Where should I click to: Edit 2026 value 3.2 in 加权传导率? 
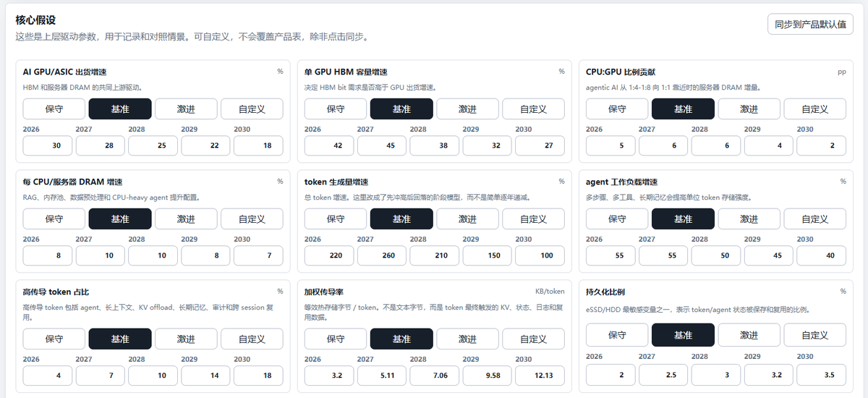tap(329, 376)
